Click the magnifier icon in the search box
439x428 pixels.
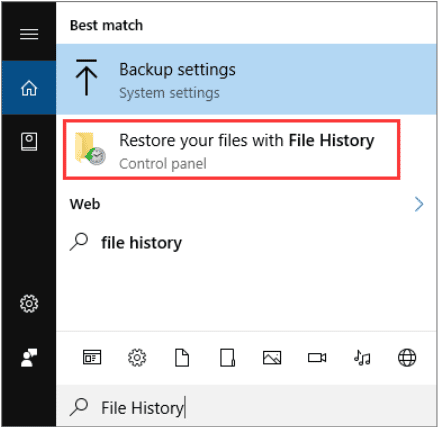(79, 407)
